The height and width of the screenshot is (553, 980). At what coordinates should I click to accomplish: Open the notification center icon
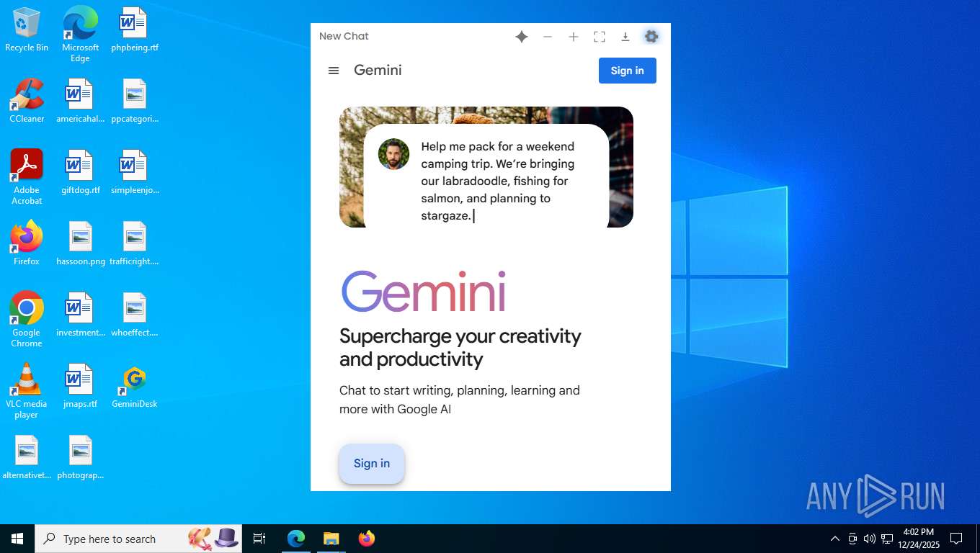tap(956, 539)
